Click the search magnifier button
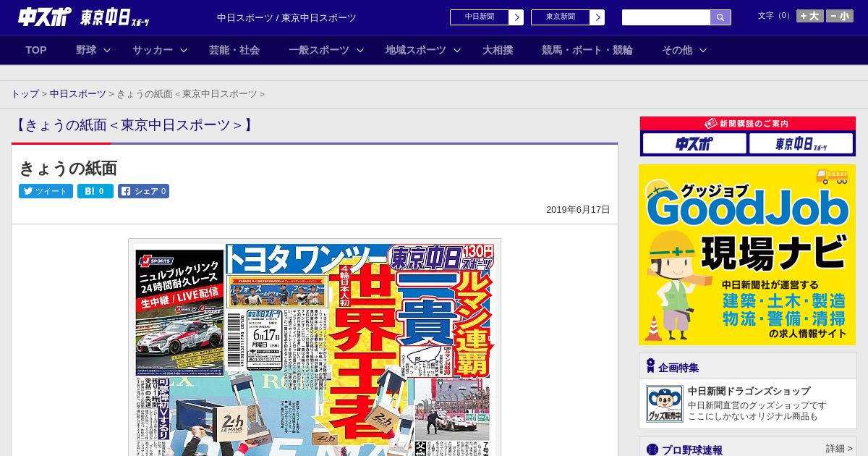Viewport: 868px width, 456px height. point(720,17)
